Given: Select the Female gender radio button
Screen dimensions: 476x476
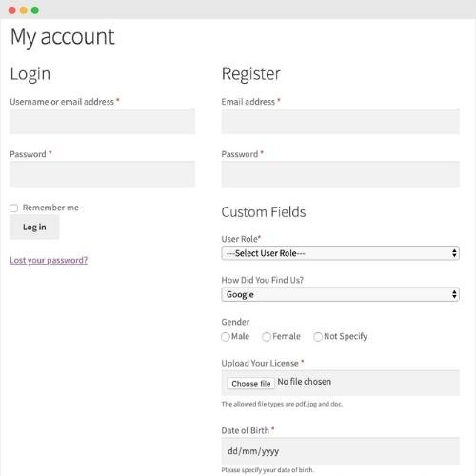Looking at the screenshot, I should pos(267,337).
